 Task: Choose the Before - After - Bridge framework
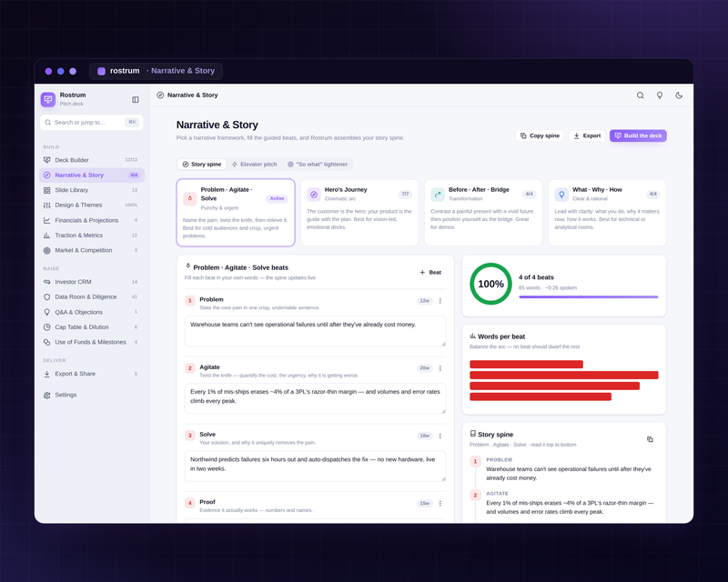(483, 213)
